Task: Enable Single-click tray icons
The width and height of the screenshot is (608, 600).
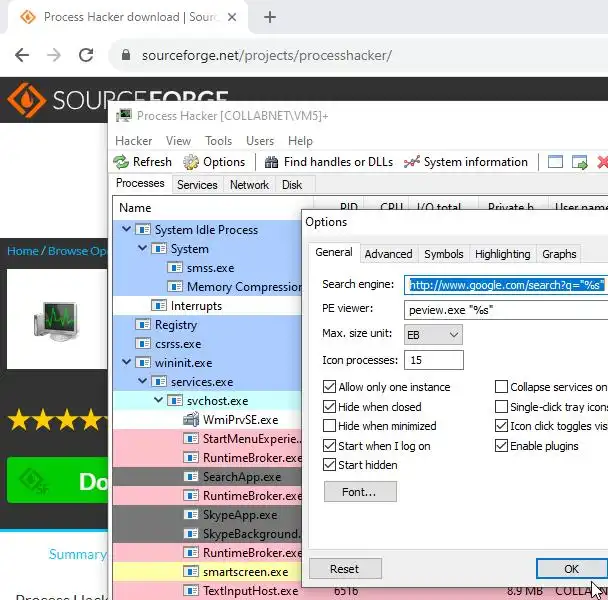Action: tap(501, 406)
